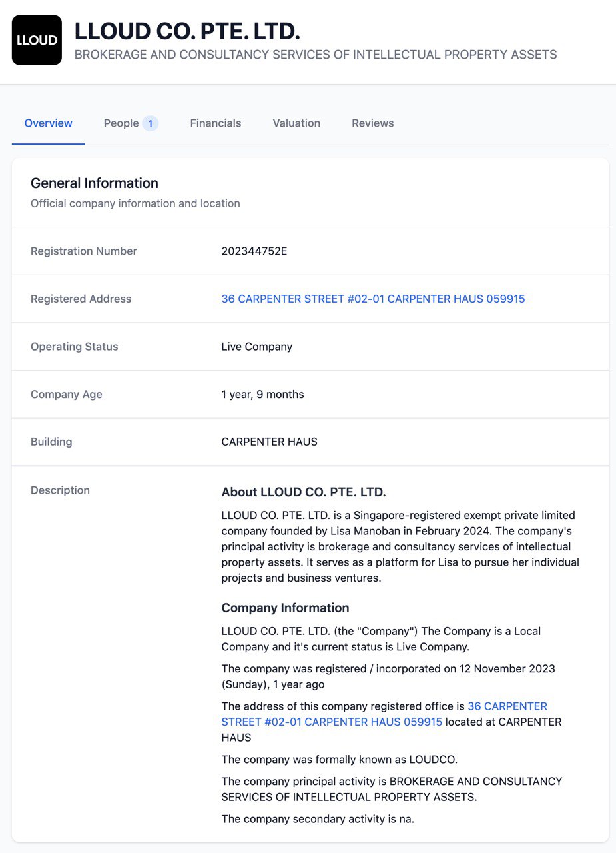
Task: Go to the Reviews tab
Action: (x=373, y=123)
